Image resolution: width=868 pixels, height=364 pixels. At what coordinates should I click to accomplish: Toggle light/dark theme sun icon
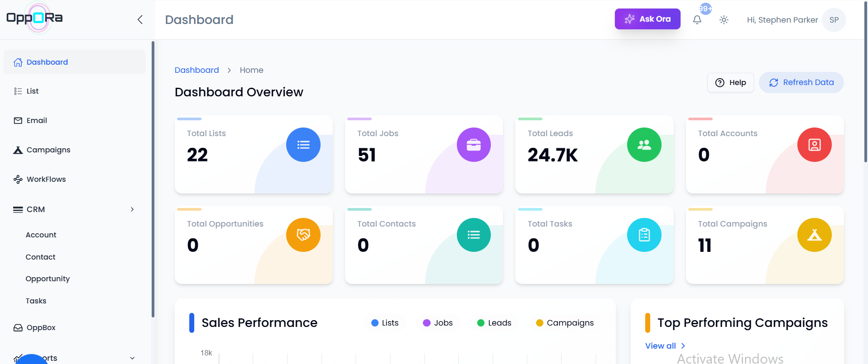pos(724,20)
